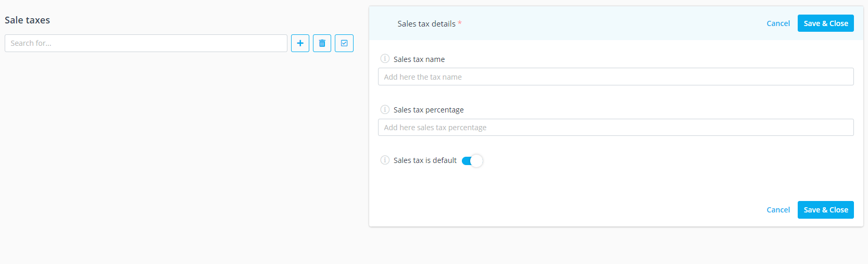The image size is (868, 264).
Task: Click the select-all checkmark icon
Action: point(344,43)
